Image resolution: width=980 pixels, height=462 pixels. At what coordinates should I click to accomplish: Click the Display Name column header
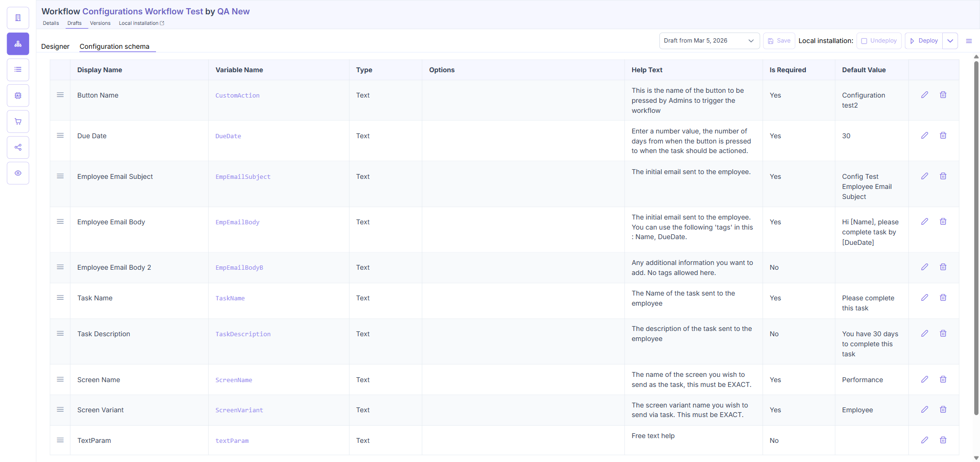click(100, 70)
